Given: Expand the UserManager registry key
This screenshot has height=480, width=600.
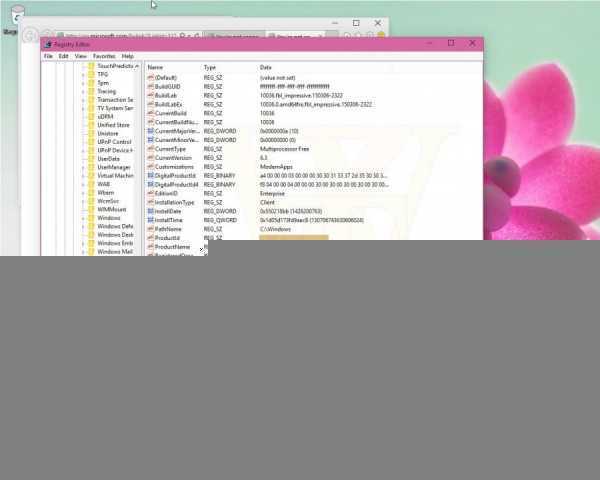Looking at the screenshot, I should [x=83, y=167].
